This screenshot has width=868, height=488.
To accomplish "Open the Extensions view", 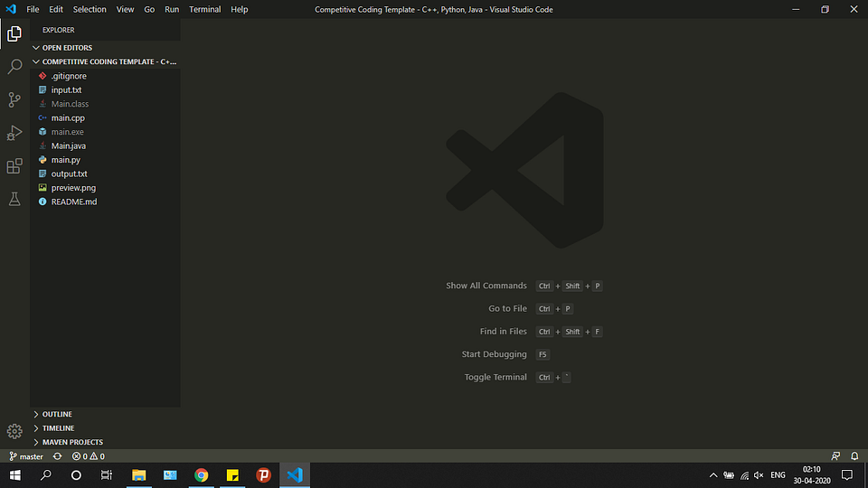I will [x=14, y=166].
